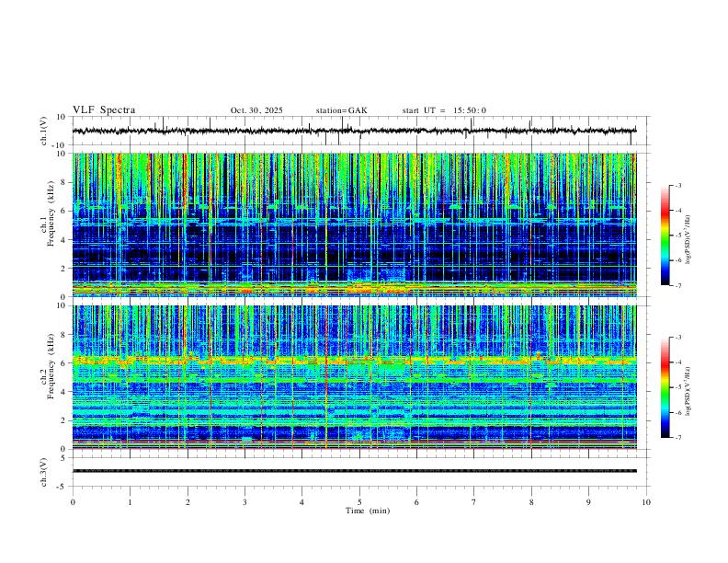The image size is (728, 563).
Task: Click the 'ch.1(V)' axis label
Action: pos(44,131)
